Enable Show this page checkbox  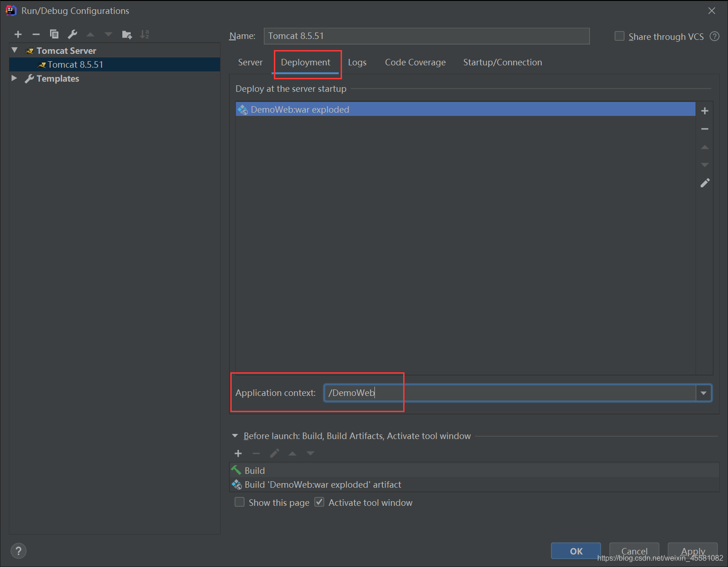click(240, 502)
